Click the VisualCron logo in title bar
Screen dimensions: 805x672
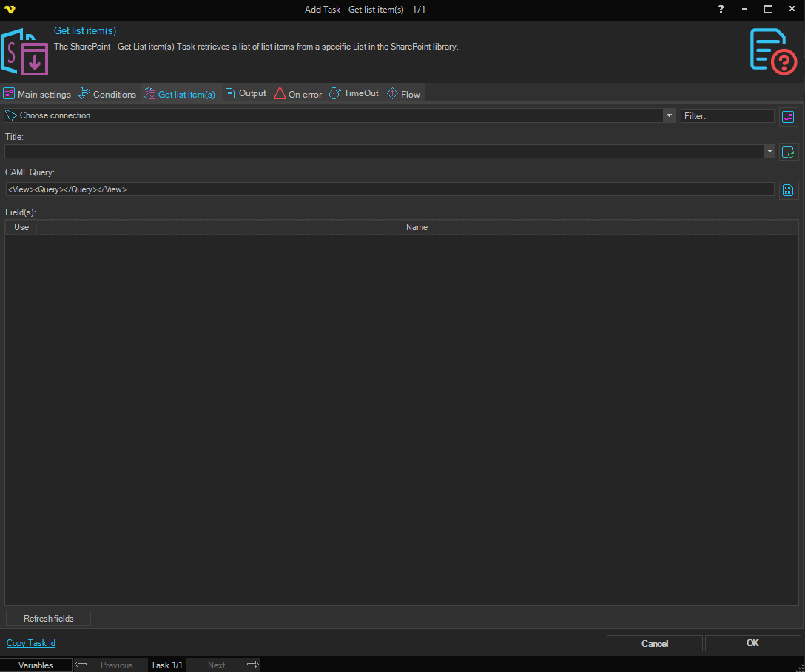10,9
